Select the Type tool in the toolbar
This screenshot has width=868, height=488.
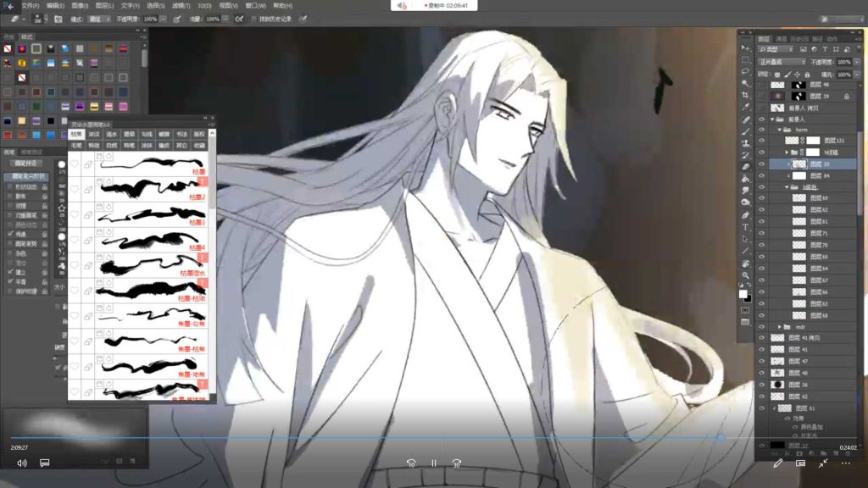[x=745, y=227]
